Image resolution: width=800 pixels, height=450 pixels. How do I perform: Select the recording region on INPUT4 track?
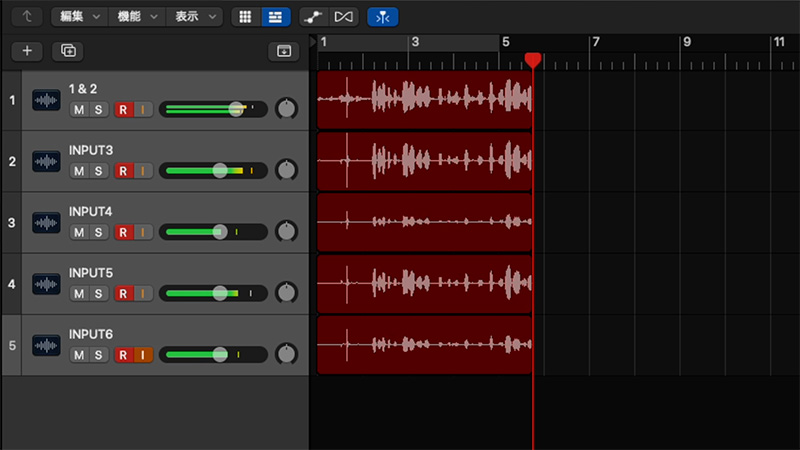point(424,222)
